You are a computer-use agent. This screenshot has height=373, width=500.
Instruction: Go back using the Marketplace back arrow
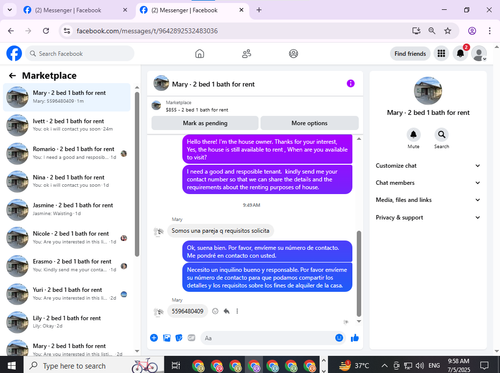pyautogui.click(x=12, y=76)
